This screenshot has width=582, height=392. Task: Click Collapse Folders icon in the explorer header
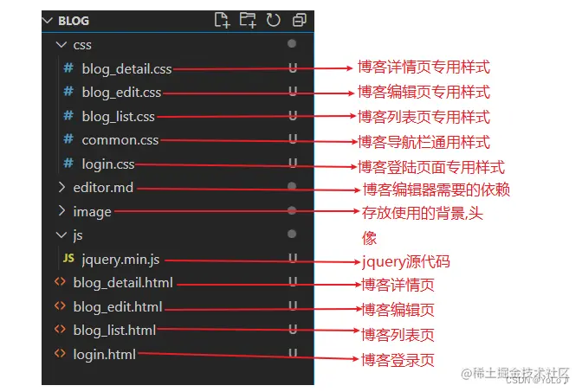[299, 20]
